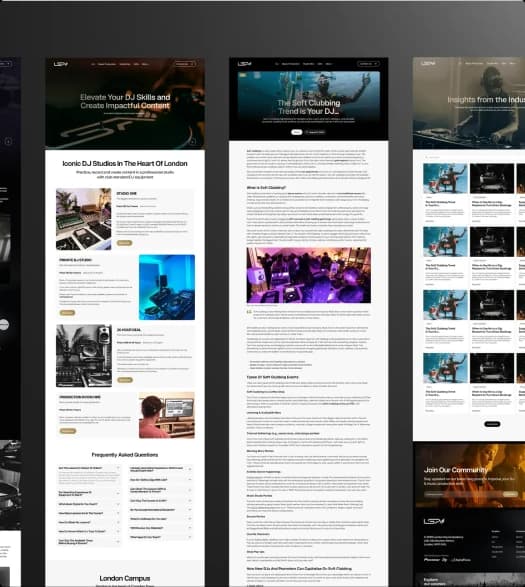Click the LSA logo in the dark footer
The width and height of the screenshot is (525, 587).
(x=434, y=521)
